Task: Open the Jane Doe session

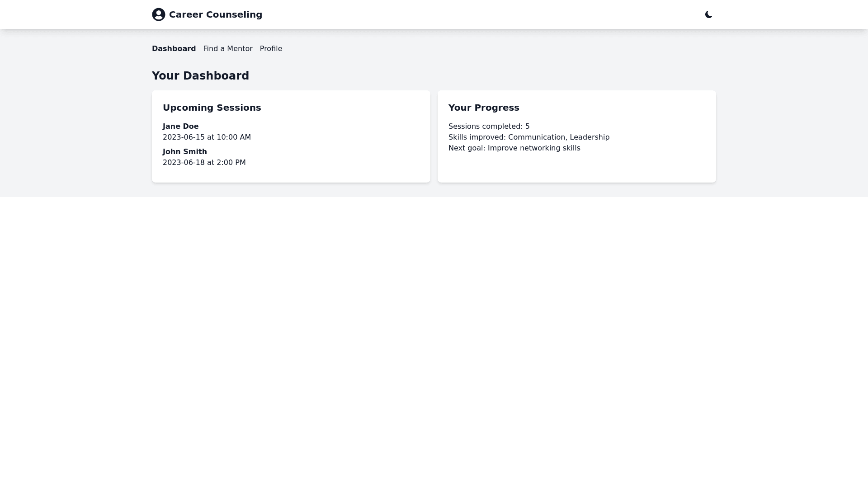Action: pyautogui.click(x=180, y=126)
